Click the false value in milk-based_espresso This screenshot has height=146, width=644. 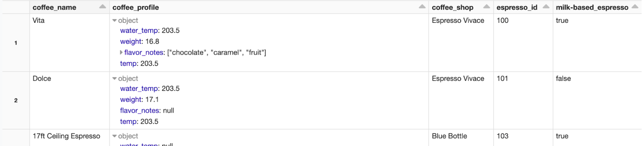point(563,79)
